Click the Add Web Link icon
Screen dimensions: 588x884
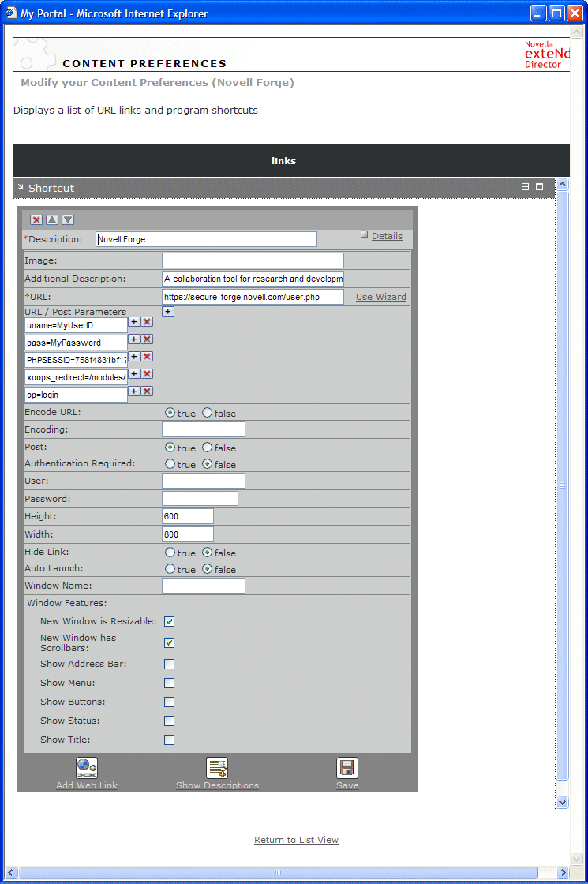[x=87, y=768]
